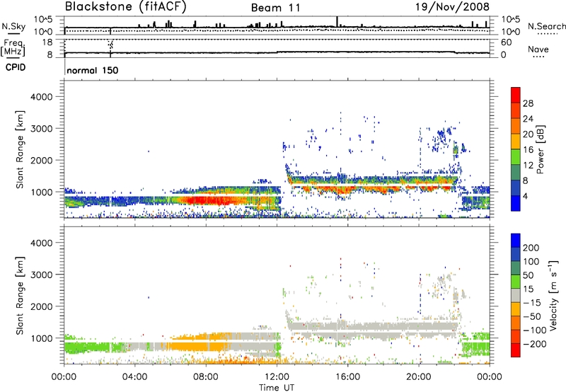Click the '3000' tick on velocity panel axis
566x392 pixels.
[x=41, y=275]
